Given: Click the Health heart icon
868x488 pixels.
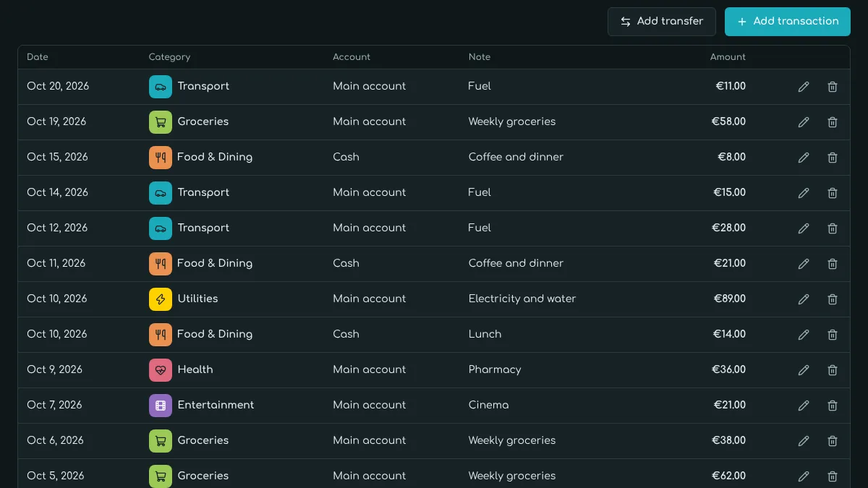Looking at the screenshot, I should pyautogui.click(x=161, y=370).
